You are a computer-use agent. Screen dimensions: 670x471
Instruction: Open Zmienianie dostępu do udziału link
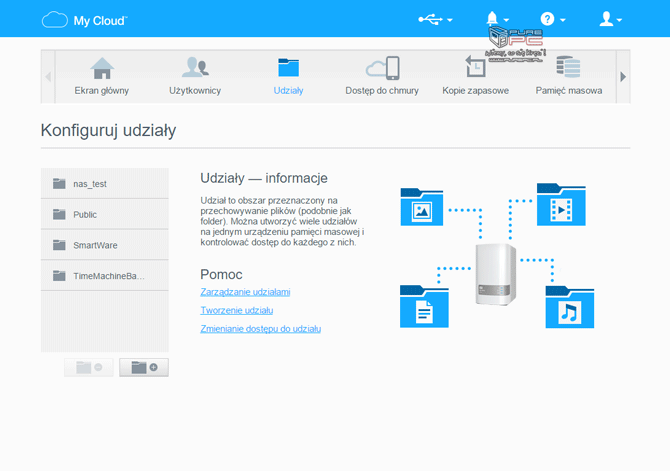pyautogui.click(x=261, y=329)
